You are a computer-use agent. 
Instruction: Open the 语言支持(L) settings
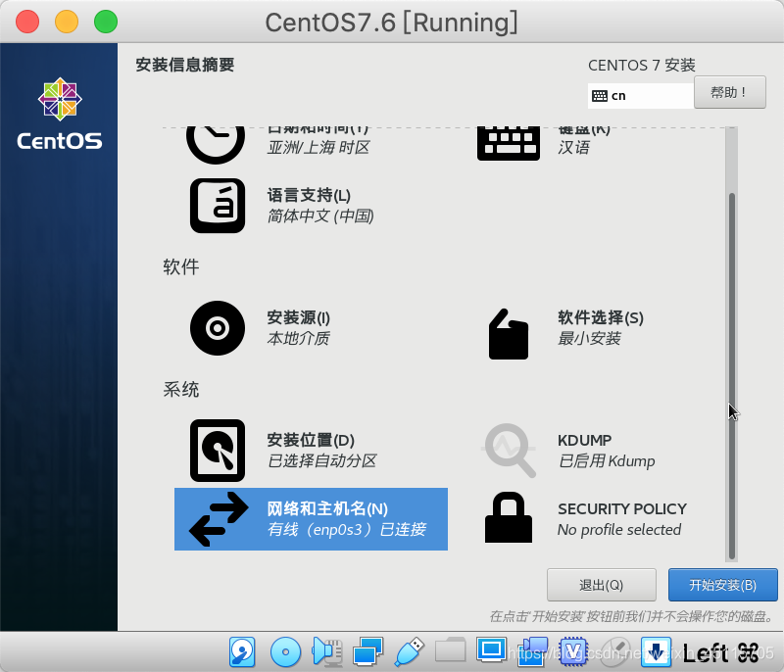pos(309,195)
